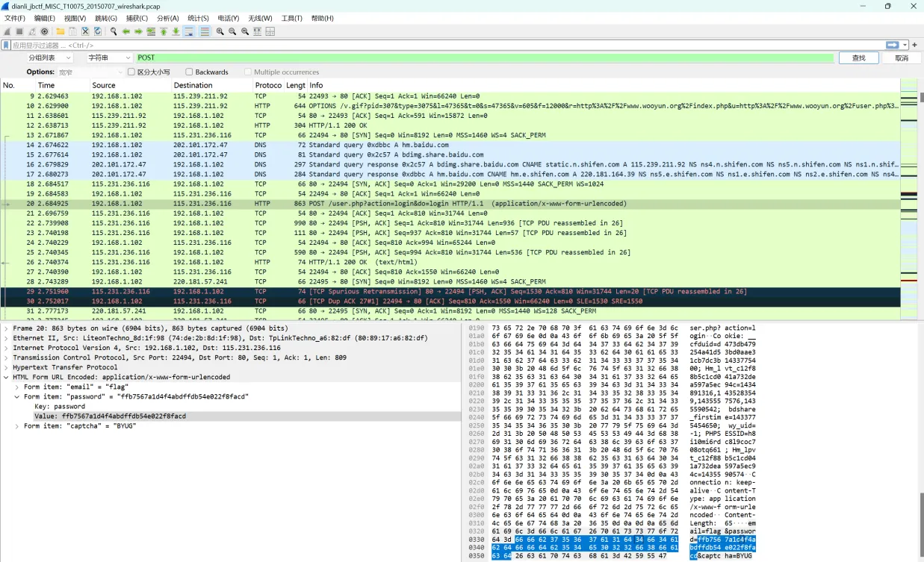Open the 统计(S) menu
This screenshot has height=562, width=924.
pyautogui.click(x=198, y=18)
